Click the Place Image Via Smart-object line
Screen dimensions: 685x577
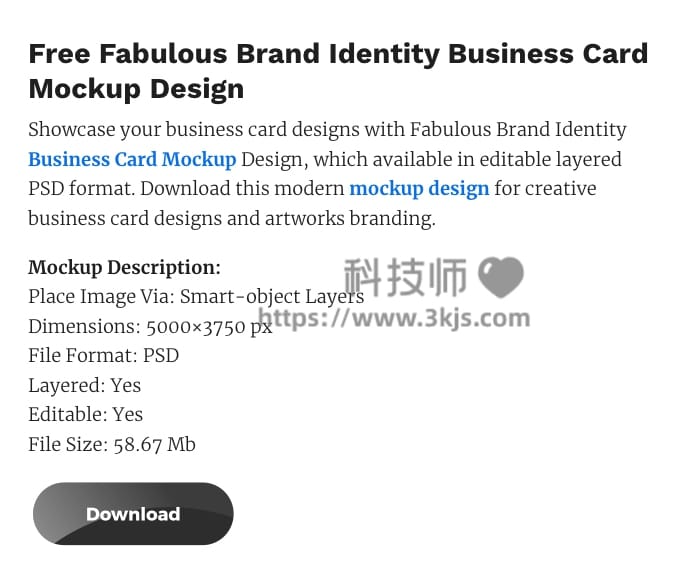coord(196,297)
